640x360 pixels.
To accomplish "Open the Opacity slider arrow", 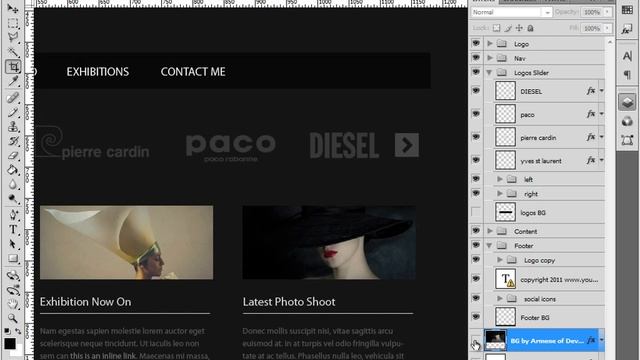I will pyautogui.click(x=607, y=12).
